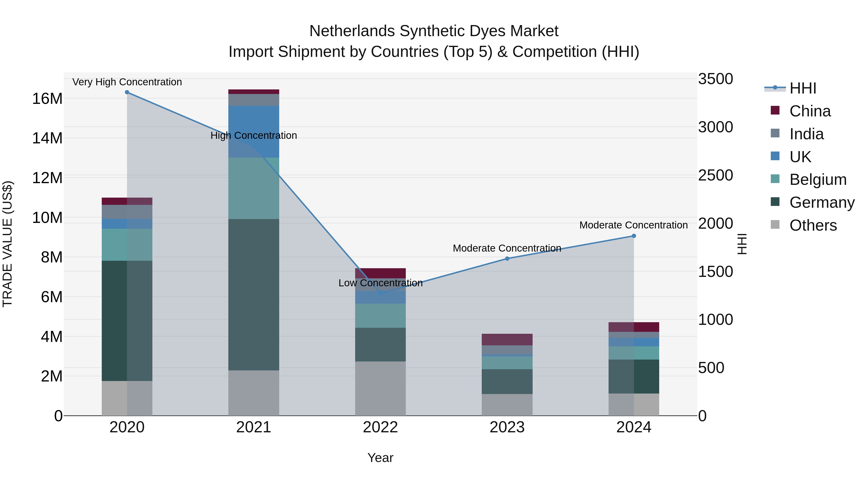Select the China segment of the 2023 bar

coord(507,340)
